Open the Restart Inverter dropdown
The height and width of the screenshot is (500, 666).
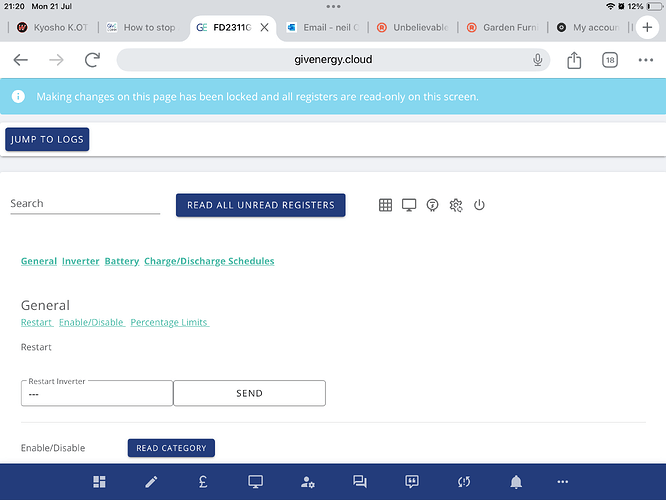(97, 394)
